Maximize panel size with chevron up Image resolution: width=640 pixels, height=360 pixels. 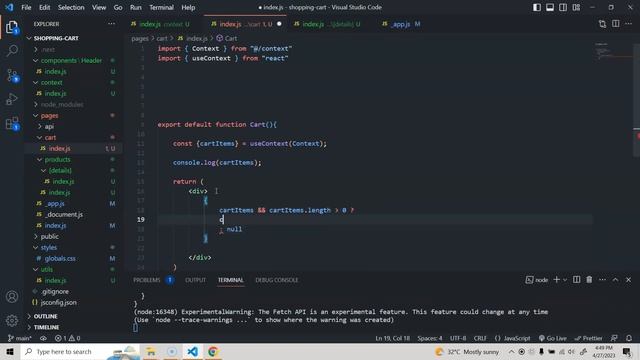point(615,280)
